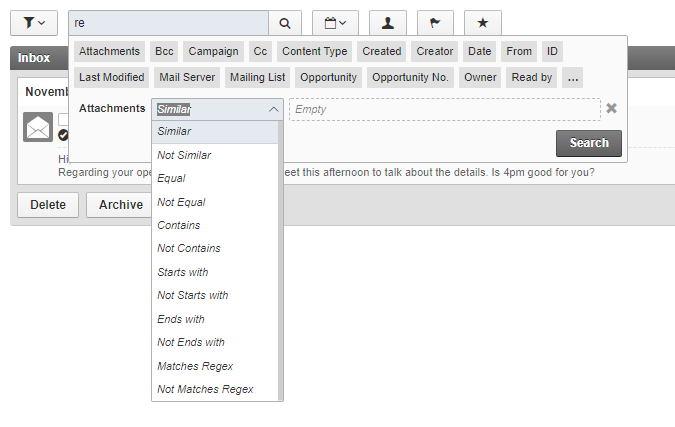Select Matches Regex option
Image resolution: width=675 pixels, height=427 pixels.
pyautogui.click(x=195, y=366)
